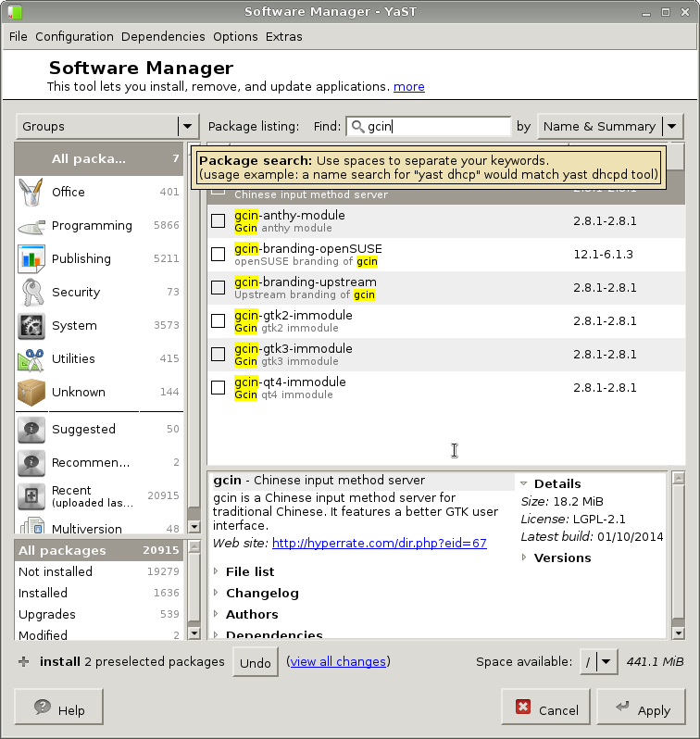Filter by Not installed packages
Image resolution: width=700 pixels, height=739 pixels.
click(x=99, y=571)
